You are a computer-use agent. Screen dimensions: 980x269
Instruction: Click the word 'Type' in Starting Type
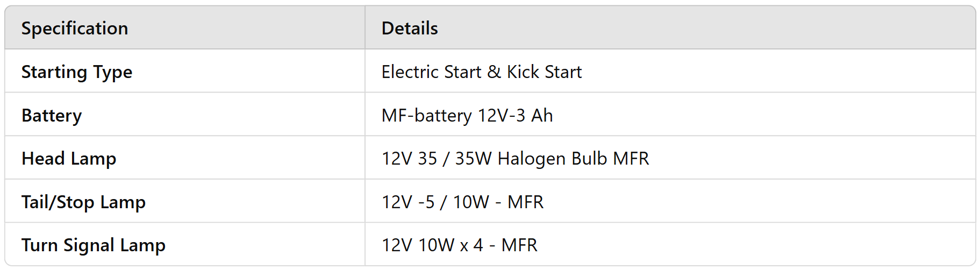click(x=112, y=72)
